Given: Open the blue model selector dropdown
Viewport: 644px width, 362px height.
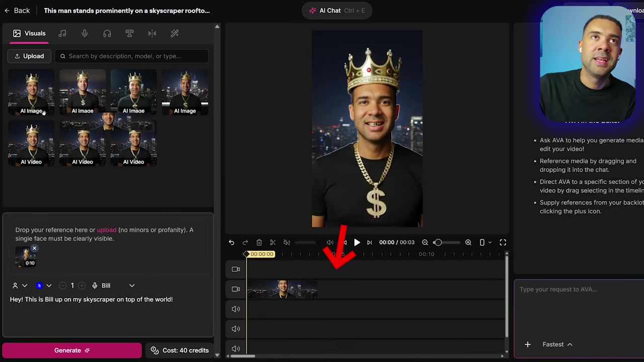Looking at the screenshot, I should (44, 286).
